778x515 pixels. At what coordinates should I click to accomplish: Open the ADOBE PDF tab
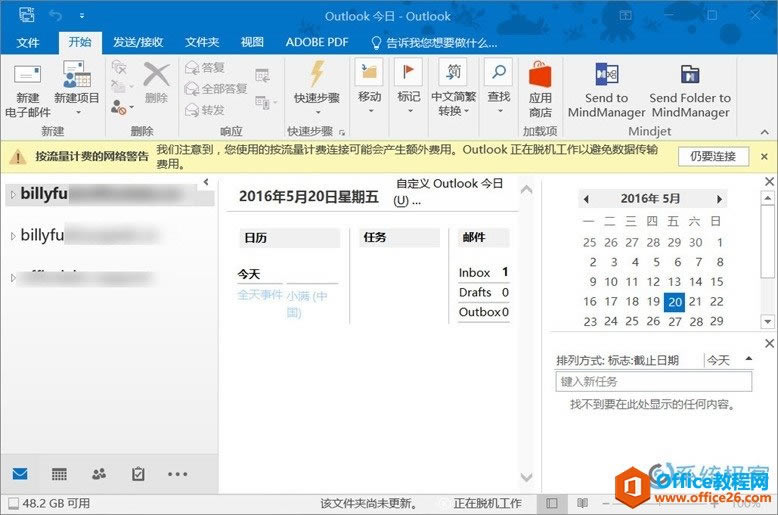pos(317,43)
